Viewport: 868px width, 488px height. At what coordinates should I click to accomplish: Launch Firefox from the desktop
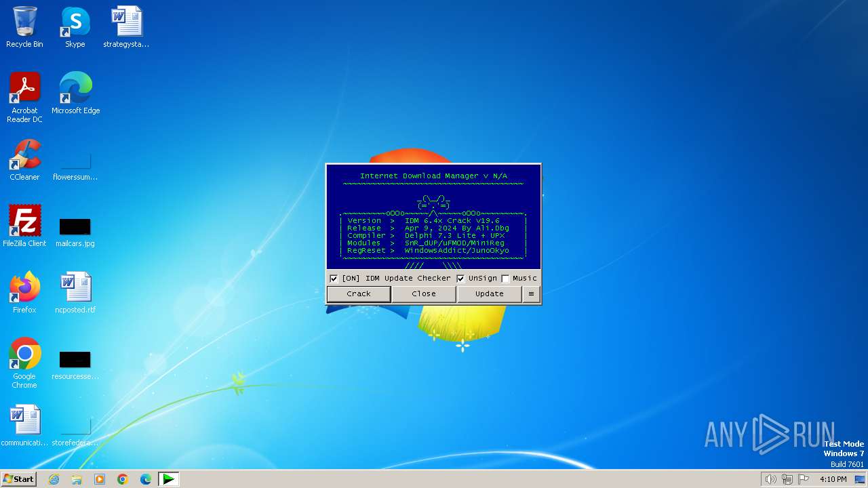click(x=24, y=293)
